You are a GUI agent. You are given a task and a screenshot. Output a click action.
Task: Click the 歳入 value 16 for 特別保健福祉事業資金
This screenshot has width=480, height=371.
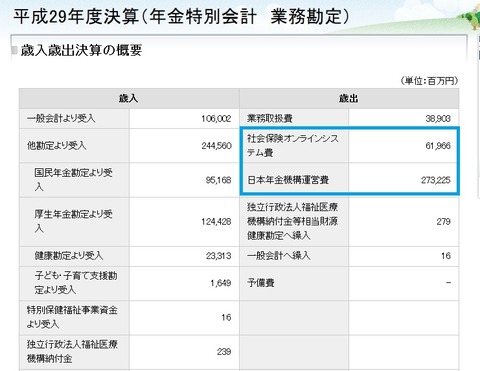click(x=226, y=317)
